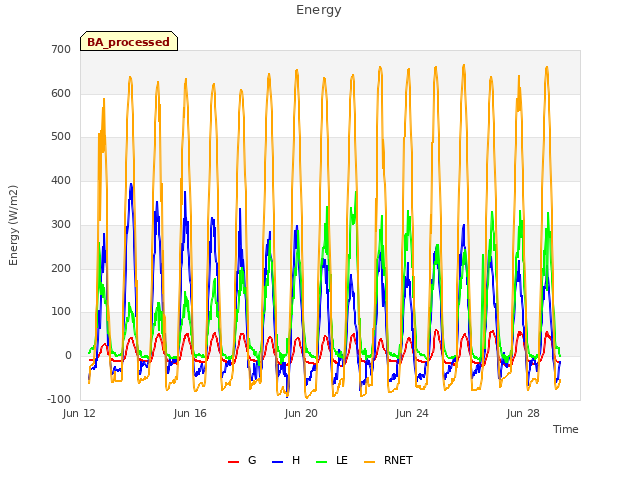
Task: Click the 600 y-axis tick label
Action: click(x=61, y=93)
